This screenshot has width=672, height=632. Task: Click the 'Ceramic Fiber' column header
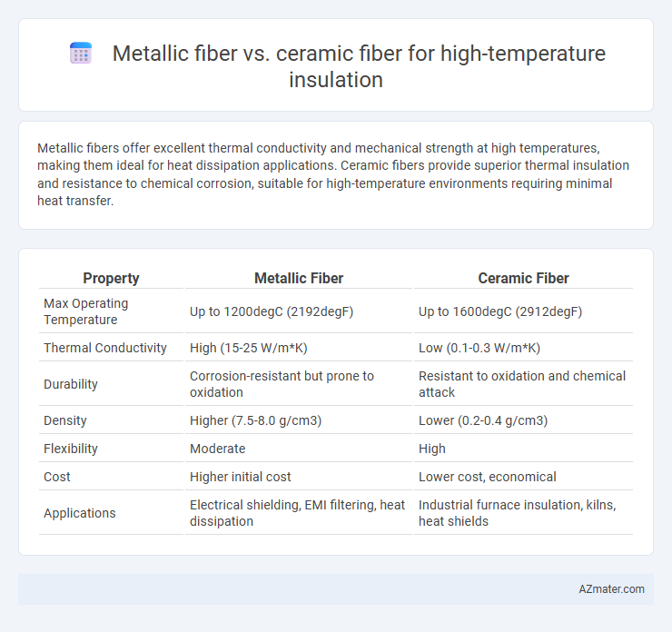[523, 278]
